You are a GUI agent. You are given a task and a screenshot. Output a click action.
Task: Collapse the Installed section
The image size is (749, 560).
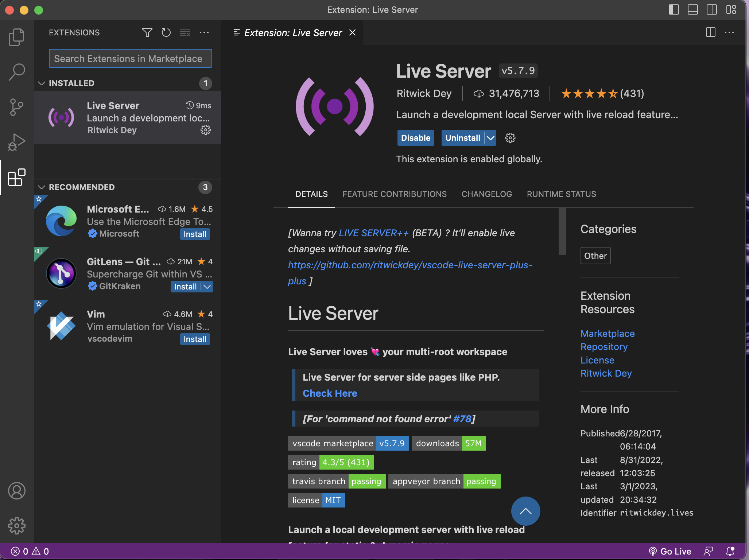pyautogui.click(x=42, y=83)
